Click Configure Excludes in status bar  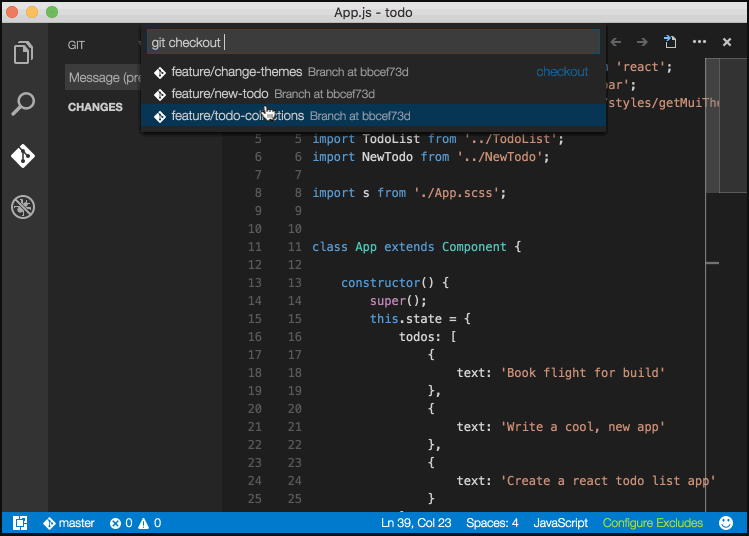coord(653,523)
